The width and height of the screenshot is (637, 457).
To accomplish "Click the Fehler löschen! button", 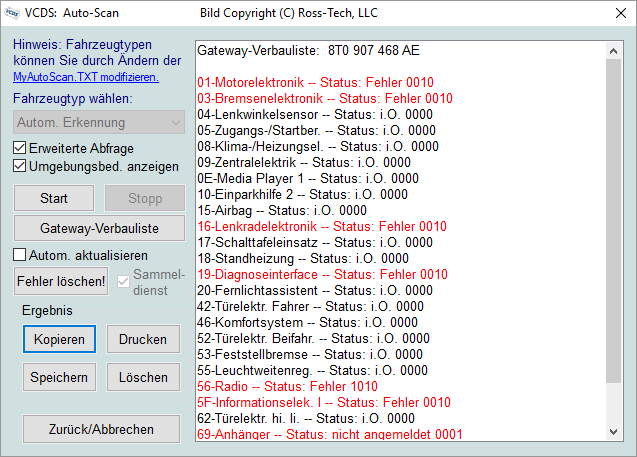I will [x=61, y=281].
